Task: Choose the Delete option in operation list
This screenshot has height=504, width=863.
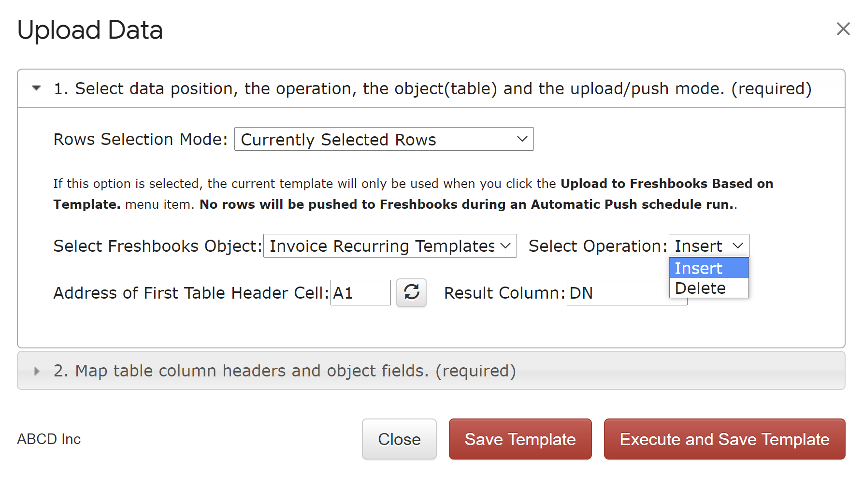Action: pyautogui.click(x=709, y=288)
